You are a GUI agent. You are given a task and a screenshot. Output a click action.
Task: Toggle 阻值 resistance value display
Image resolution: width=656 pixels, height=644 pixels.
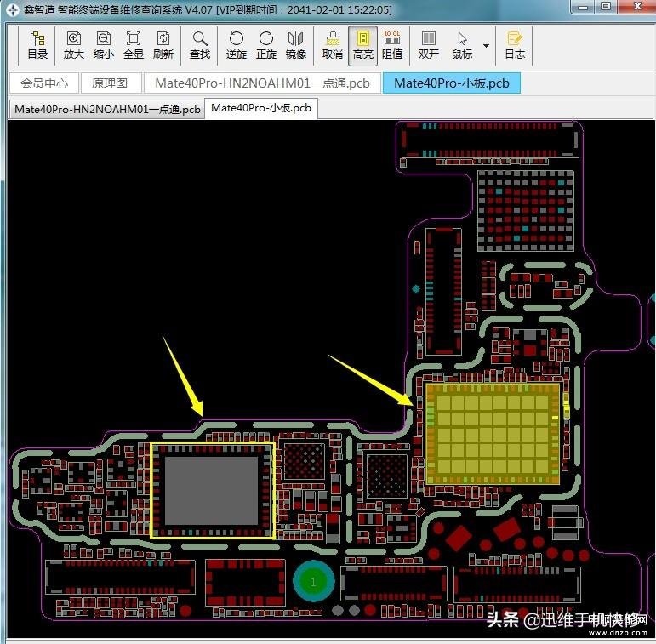(x=392, y=45)
